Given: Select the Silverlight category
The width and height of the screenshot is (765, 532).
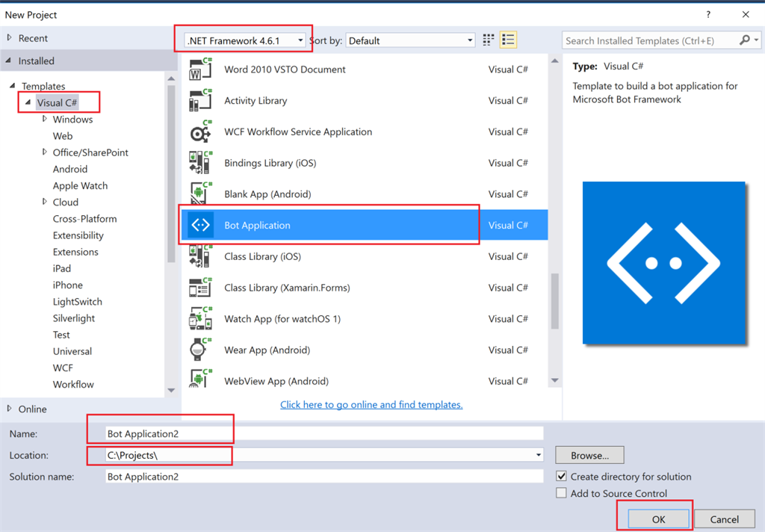Looking at the screenshot, I should pos(74,318).
